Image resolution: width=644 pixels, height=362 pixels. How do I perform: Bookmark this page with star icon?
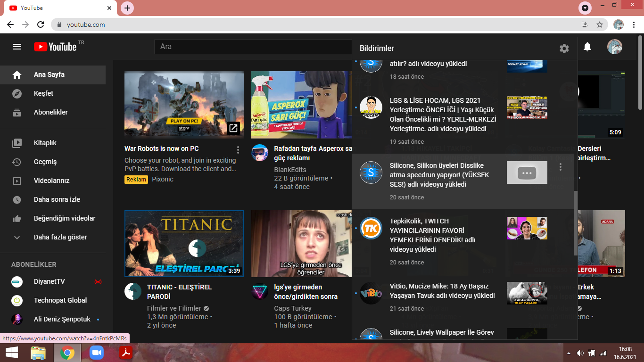coord(600,25)
